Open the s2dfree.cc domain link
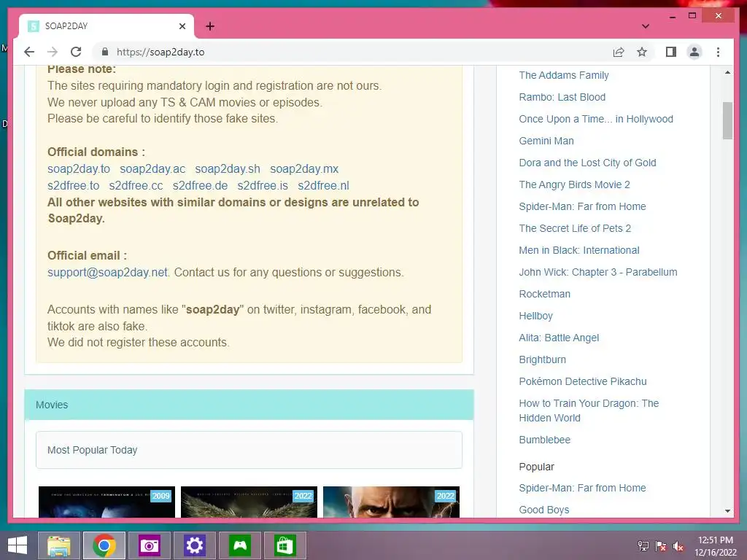 (x=136, y=186)
